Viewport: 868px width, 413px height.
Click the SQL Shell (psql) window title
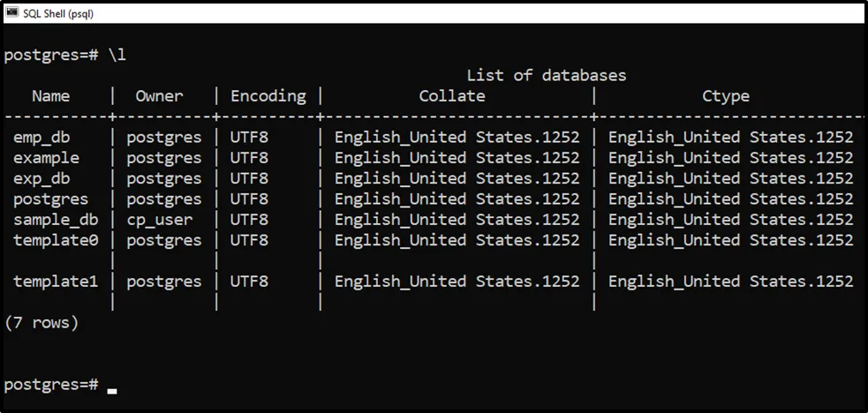click(x=58, y=12)
